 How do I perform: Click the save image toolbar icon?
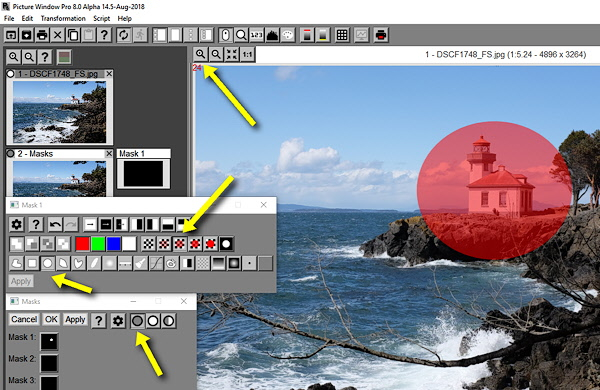pos(26,35)
